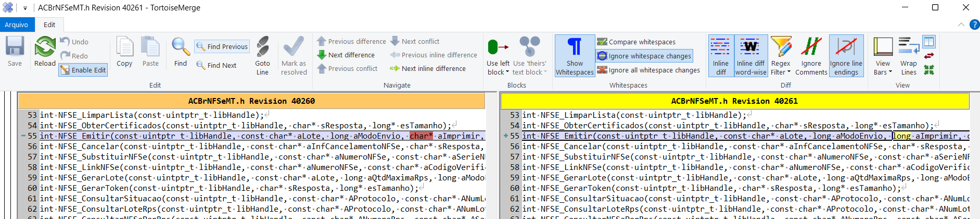Go to Next inline difference

(428, 68)
